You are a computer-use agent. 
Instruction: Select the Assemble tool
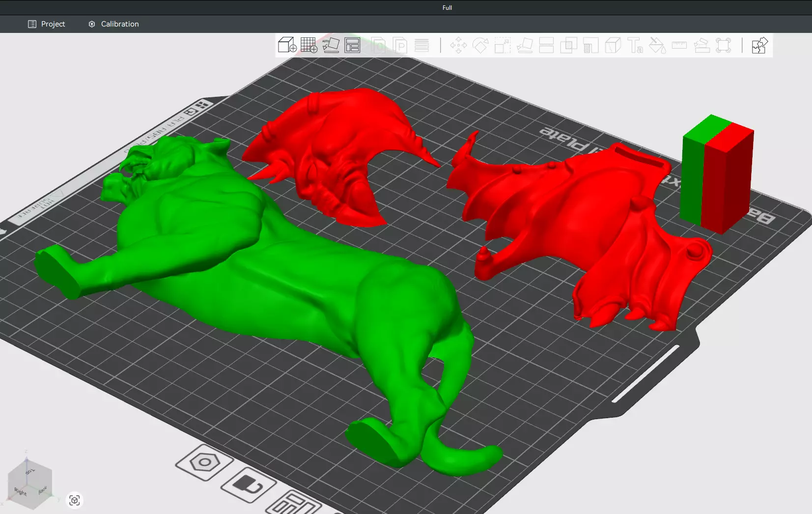point(701,45)
